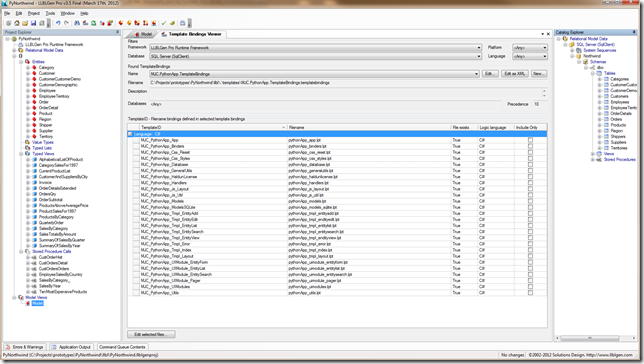Open the Application Output tab
Screen dimensions: 644x364
71,347
